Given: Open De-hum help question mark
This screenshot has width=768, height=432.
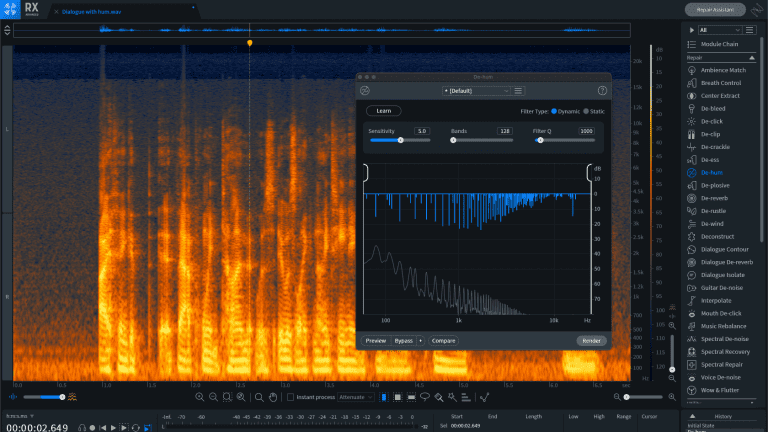Looking at the screenshot, I should pyautogui.click(x=602, y=91).
